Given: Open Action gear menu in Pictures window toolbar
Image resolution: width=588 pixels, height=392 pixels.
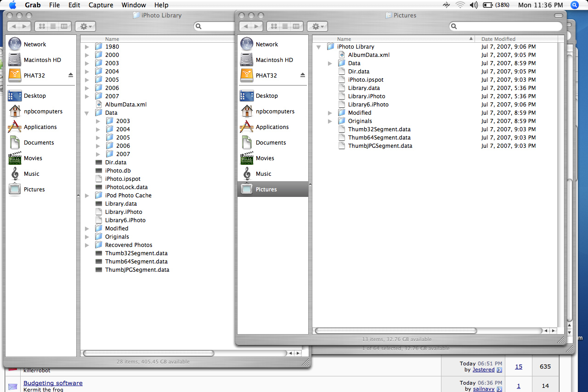Looking at the screenshot, I should 317,26.
